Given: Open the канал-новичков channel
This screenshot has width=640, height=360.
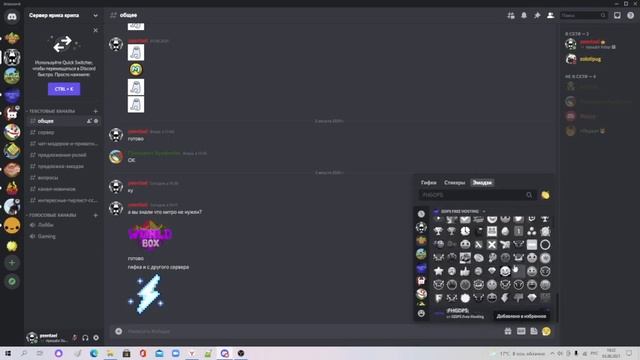Looking at the screenshot, I should tap(63, 189).
